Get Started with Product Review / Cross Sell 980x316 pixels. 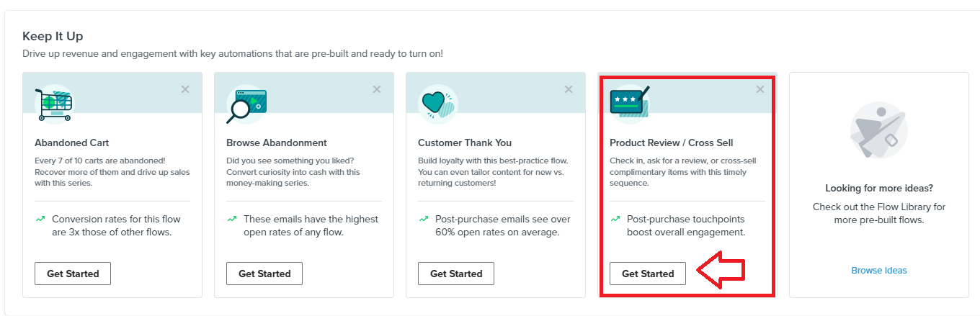pos(648,274)
